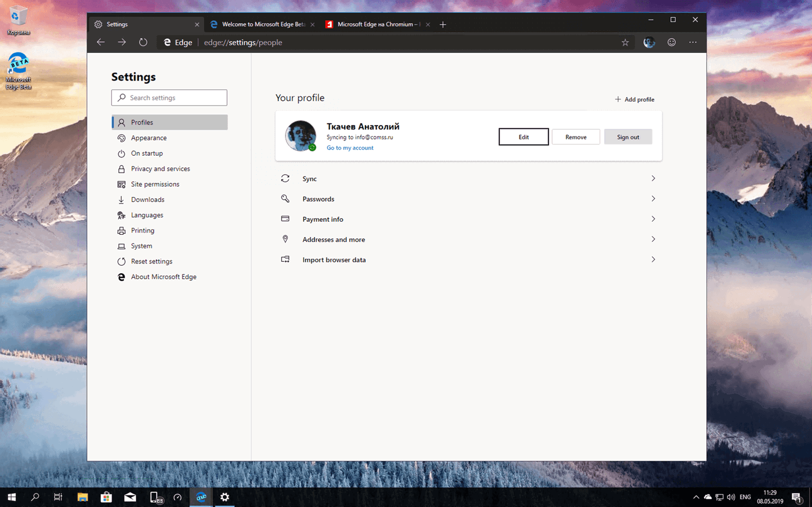This screenshot has width=812, height=507.
Task: Remove the current profile
Action: tap(576, 137)
